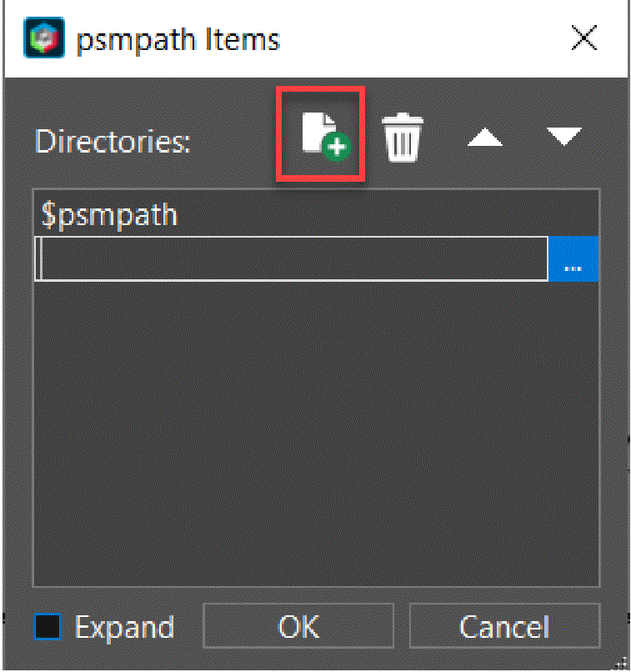The width and height of the screenshot is (631, 672).
Task: Click the white up triangle toolbar arrow
Action: tap(484, 138)
